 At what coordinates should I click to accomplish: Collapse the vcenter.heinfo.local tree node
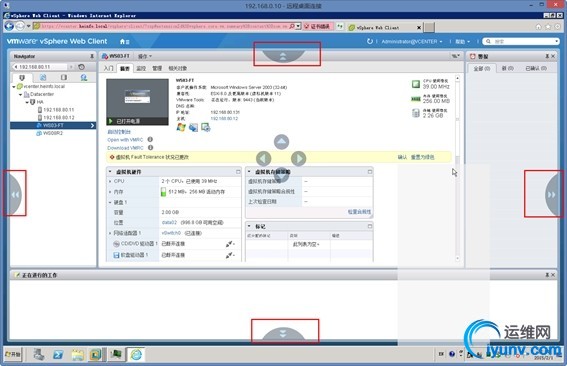pos(14,87)
